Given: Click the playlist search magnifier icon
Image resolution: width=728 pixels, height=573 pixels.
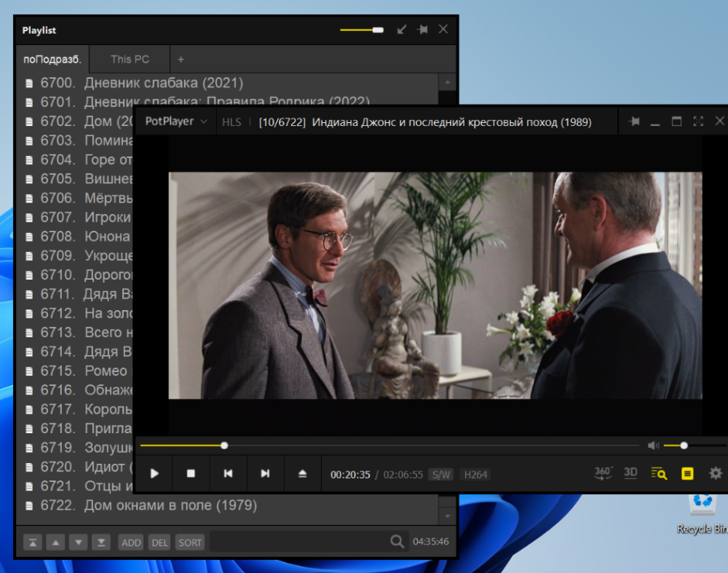Looking at the screenshot, I should [397, 542].
